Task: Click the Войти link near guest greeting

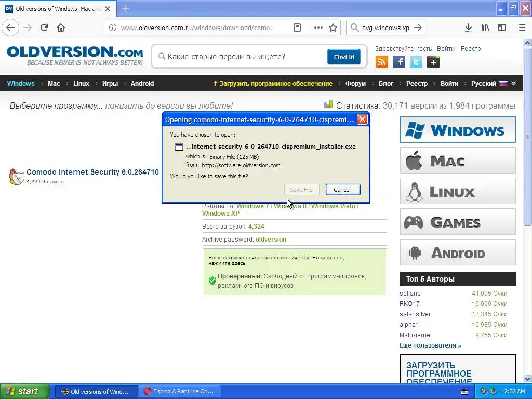Action: click(x=445, y=48)
